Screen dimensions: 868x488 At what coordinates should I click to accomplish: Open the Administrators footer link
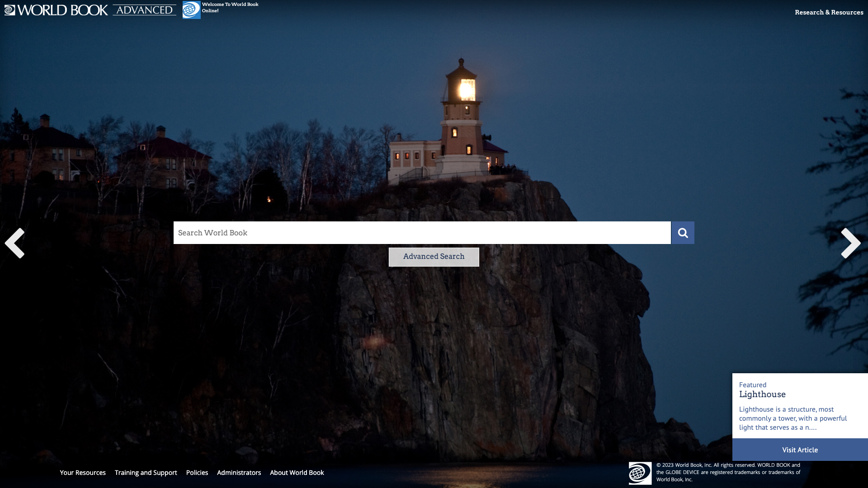239,473
